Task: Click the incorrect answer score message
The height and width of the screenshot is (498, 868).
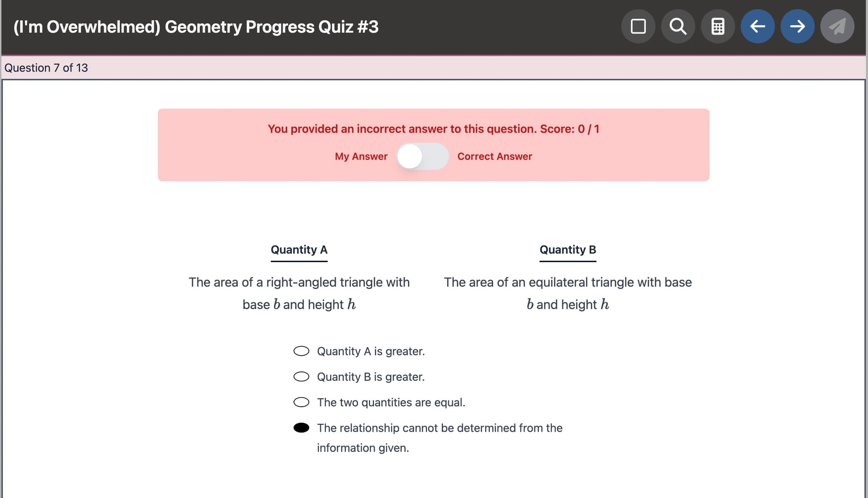Action: pyautogui.click(x=433, y=129)
